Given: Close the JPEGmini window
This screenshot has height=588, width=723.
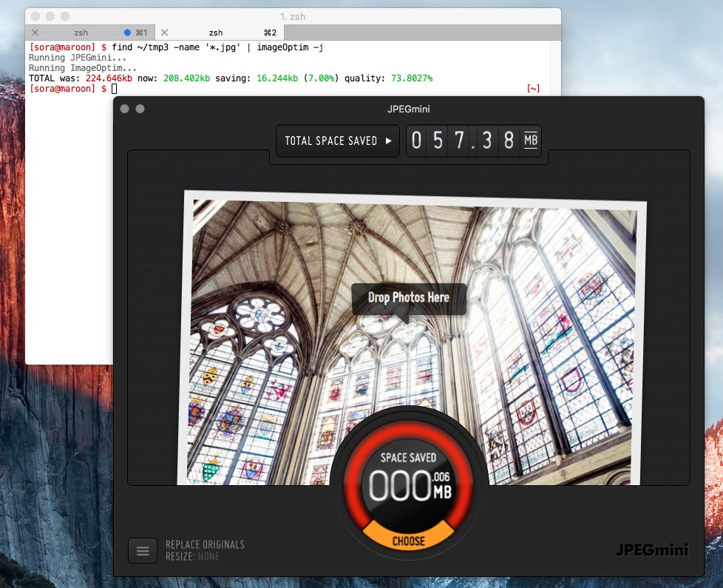Looking at the screenshot, I should click(x=124, y=109).
